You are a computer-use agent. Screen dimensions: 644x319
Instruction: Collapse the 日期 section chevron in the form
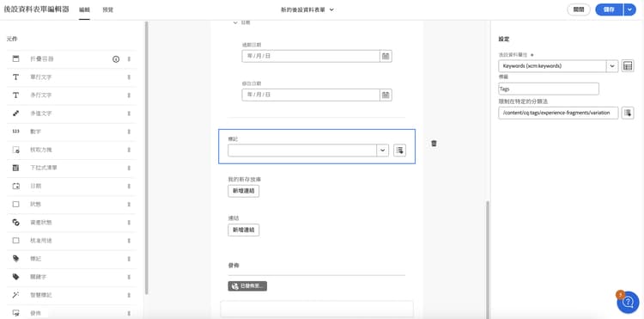point(235,23)
